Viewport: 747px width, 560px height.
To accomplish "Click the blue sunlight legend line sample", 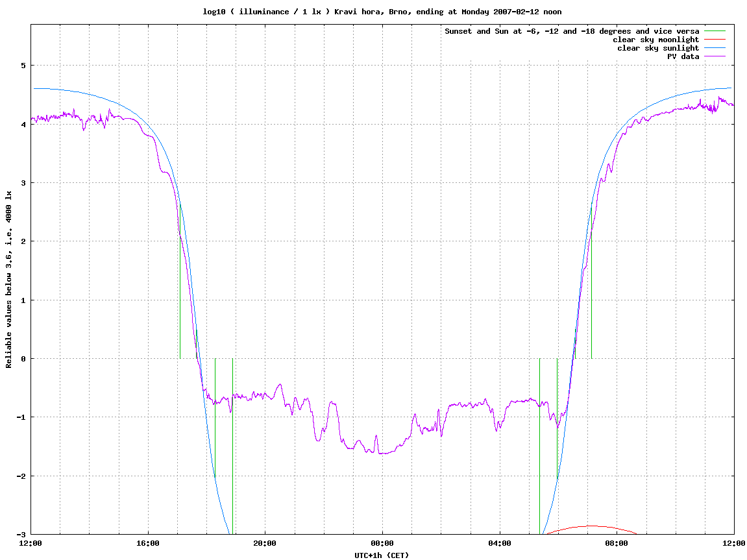I will [715, 48].
